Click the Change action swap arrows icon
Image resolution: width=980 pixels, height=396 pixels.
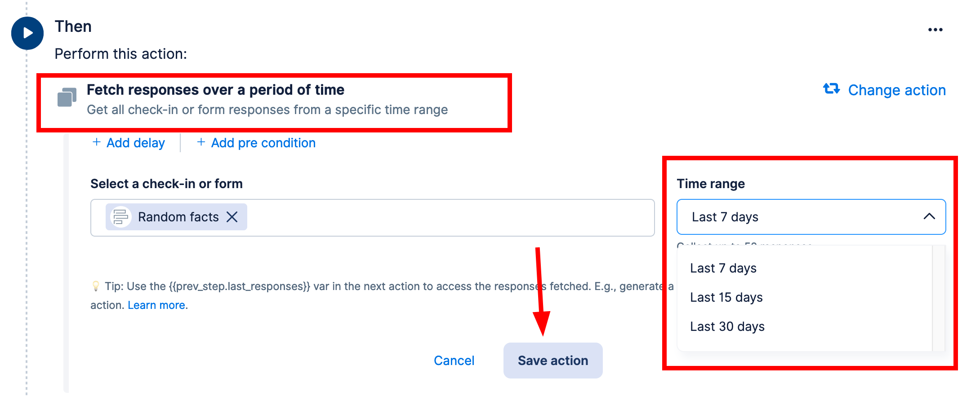831,88
